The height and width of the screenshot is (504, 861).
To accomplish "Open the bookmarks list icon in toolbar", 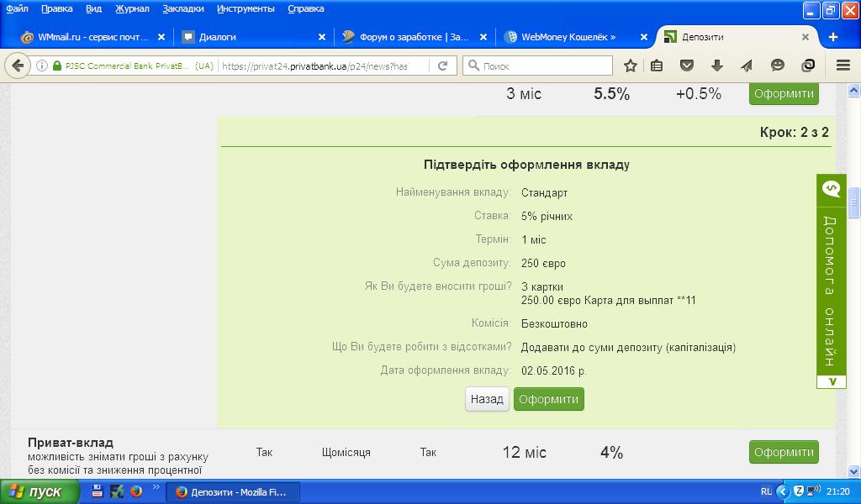I will 658,66.
